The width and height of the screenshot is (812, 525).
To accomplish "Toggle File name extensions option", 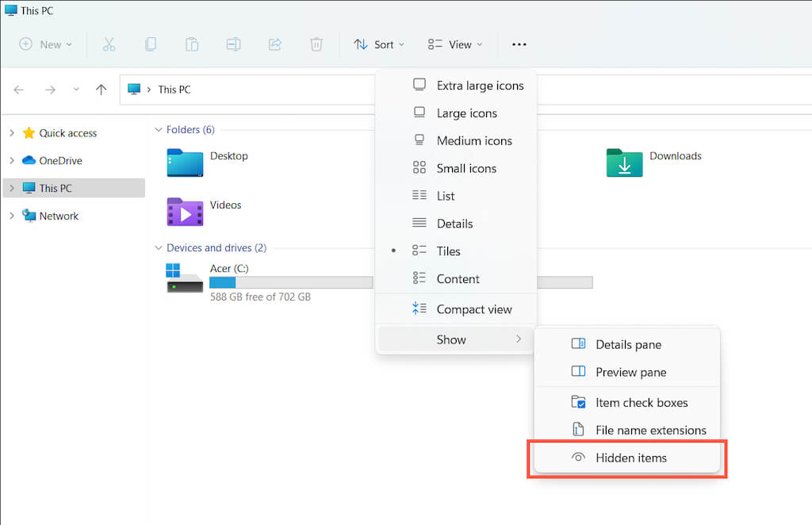I will pyautogui.click(x=650, y=431).
